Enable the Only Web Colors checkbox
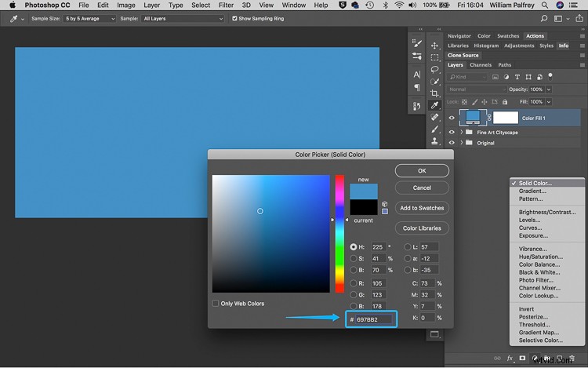 (216, 304)
